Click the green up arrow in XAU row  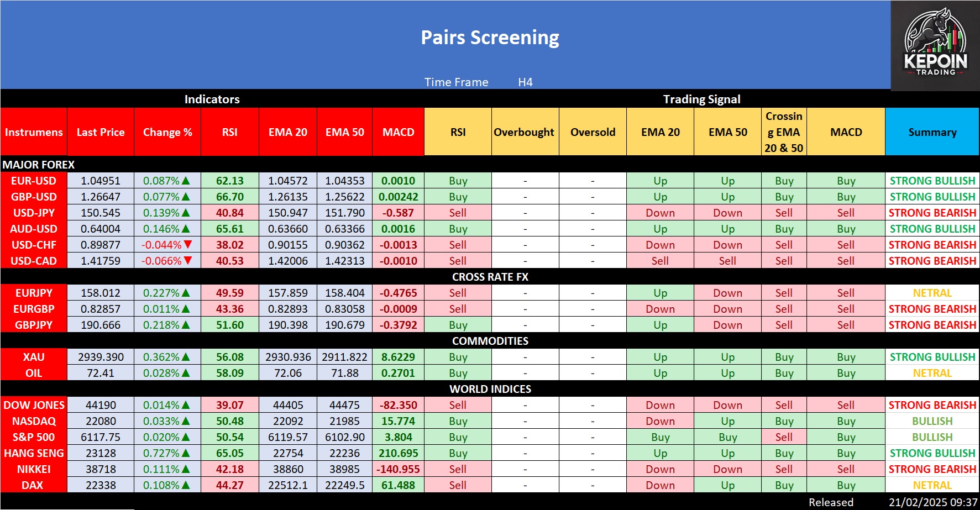(186, 357)
